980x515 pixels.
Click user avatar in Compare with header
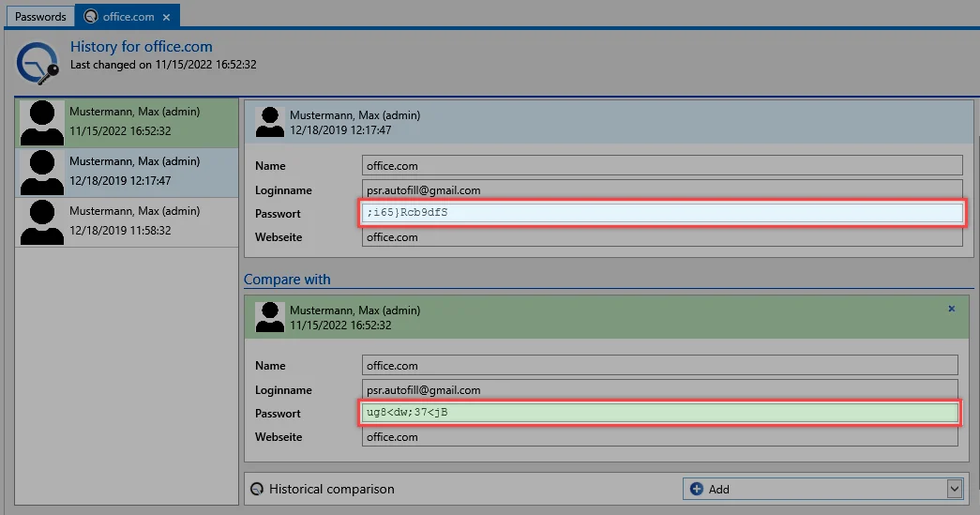[270, 317]
